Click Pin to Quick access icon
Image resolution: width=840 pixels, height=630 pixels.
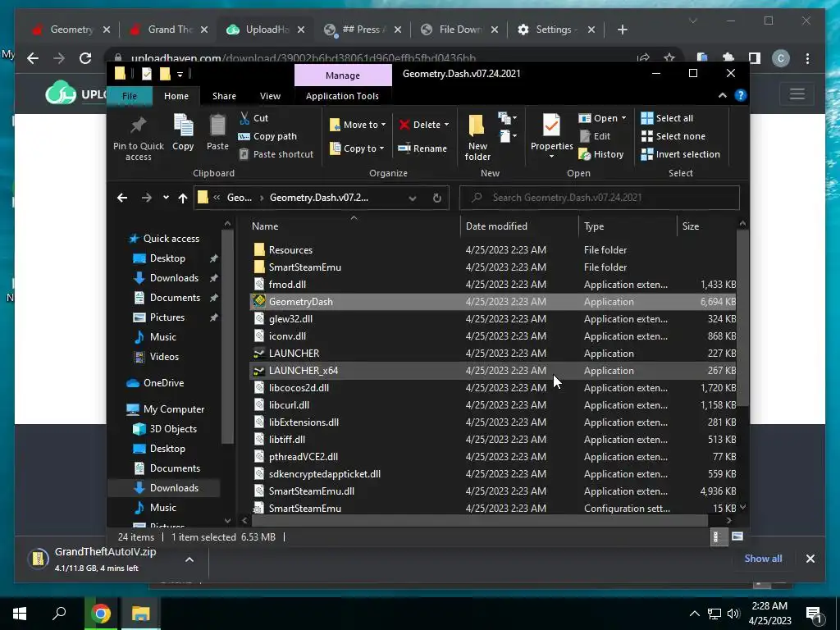[x=138, y=138]
